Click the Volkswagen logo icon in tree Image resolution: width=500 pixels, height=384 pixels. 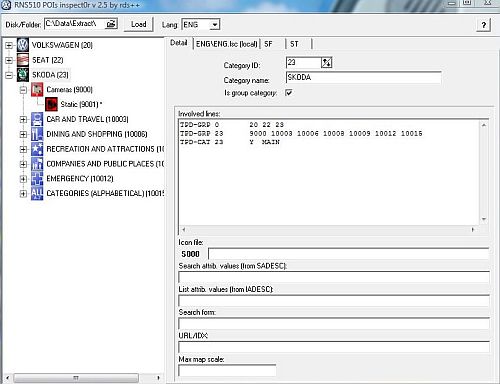pyautogui.click(x=23, y=45)
